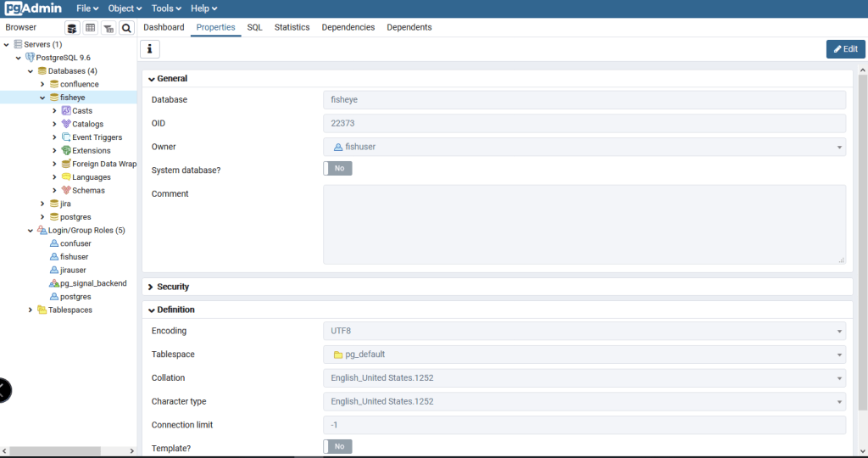Collapse the fisheye database tree node
Image resolution: width=868 pixels, height=458 pixels.
(42, 98)
